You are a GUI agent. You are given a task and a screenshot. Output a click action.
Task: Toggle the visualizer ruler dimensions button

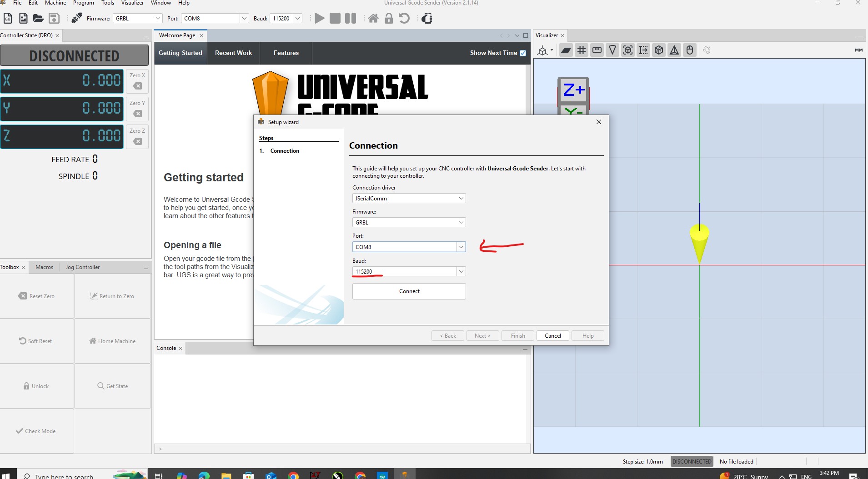(x=597, y=50)
